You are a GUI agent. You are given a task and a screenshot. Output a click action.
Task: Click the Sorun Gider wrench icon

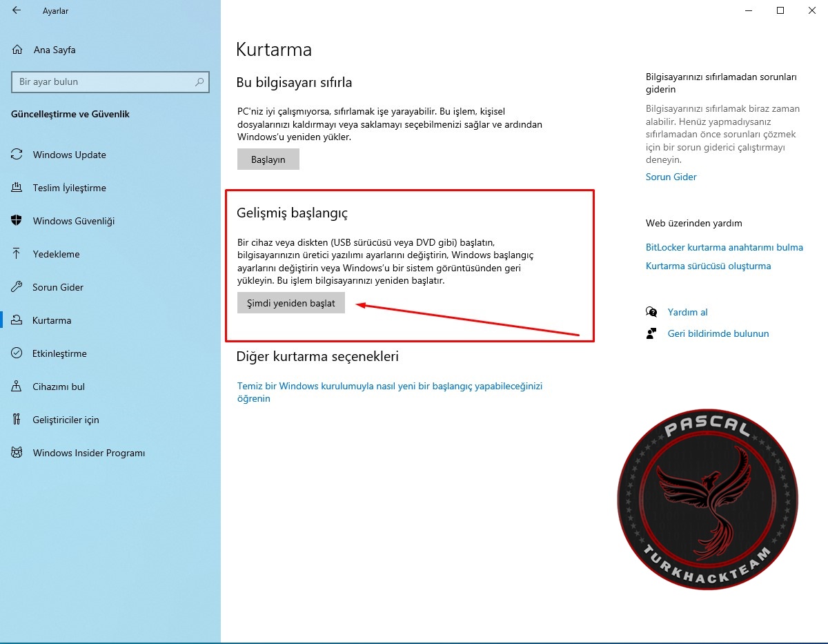[17, 287]
